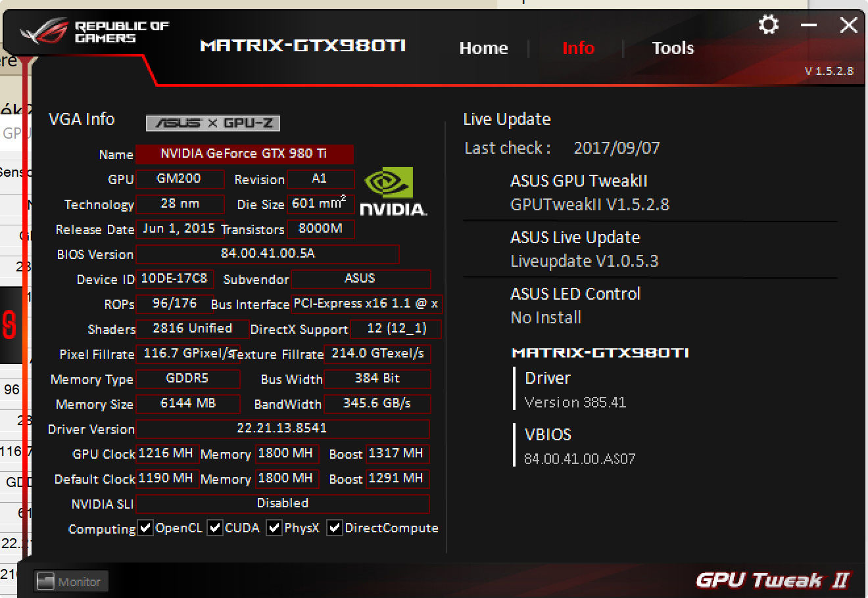Click the Release Date value Jun 1, 2015
The image size is (868, 598).
coord(180,229)
